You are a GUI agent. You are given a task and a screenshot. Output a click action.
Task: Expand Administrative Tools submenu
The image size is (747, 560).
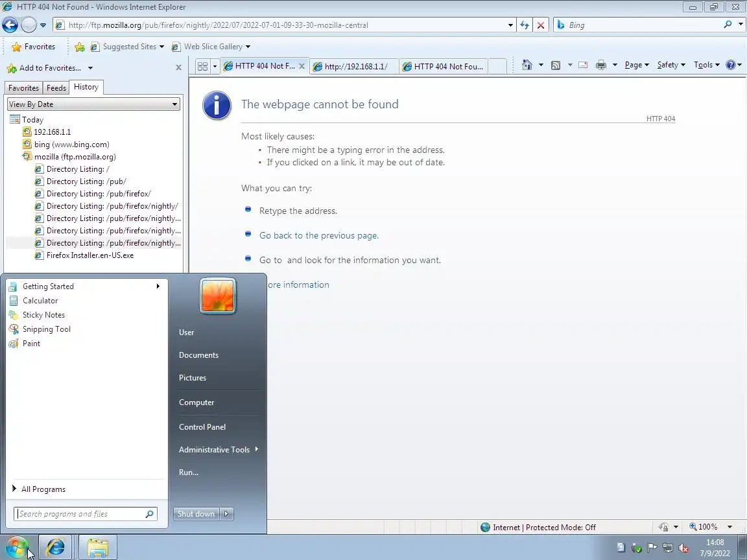point(218,450)
